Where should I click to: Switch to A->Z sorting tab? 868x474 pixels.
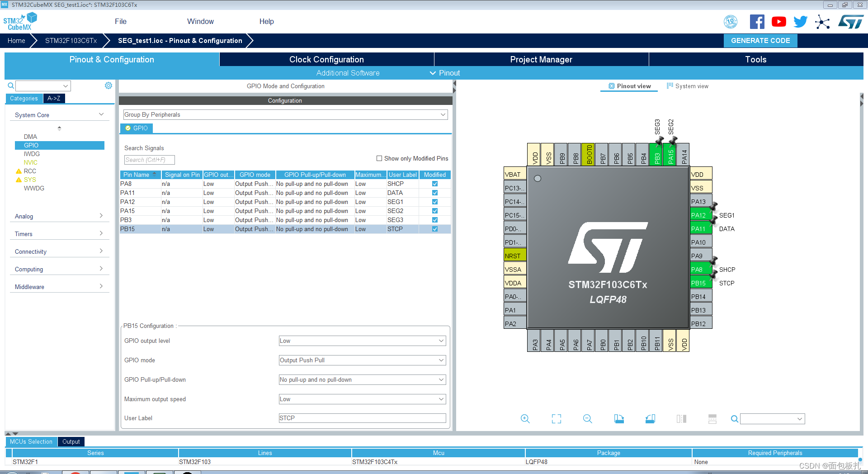coord(54,98)
